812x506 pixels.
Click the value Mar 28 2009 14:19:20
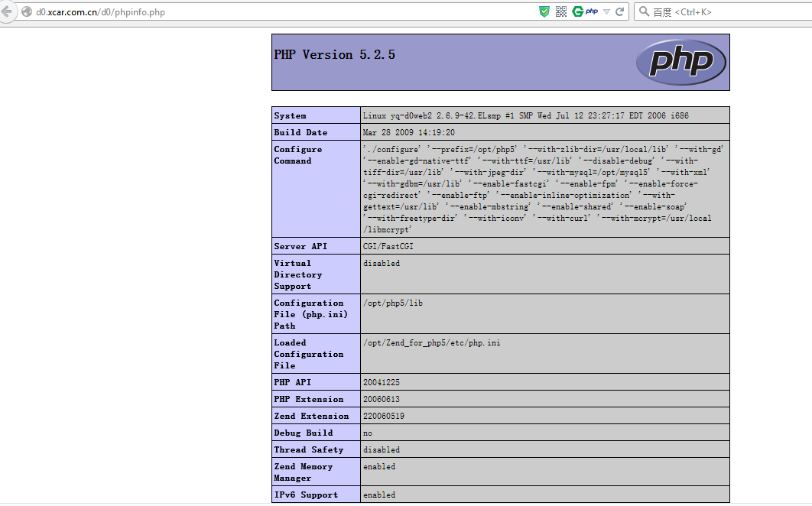click(408, 132)
